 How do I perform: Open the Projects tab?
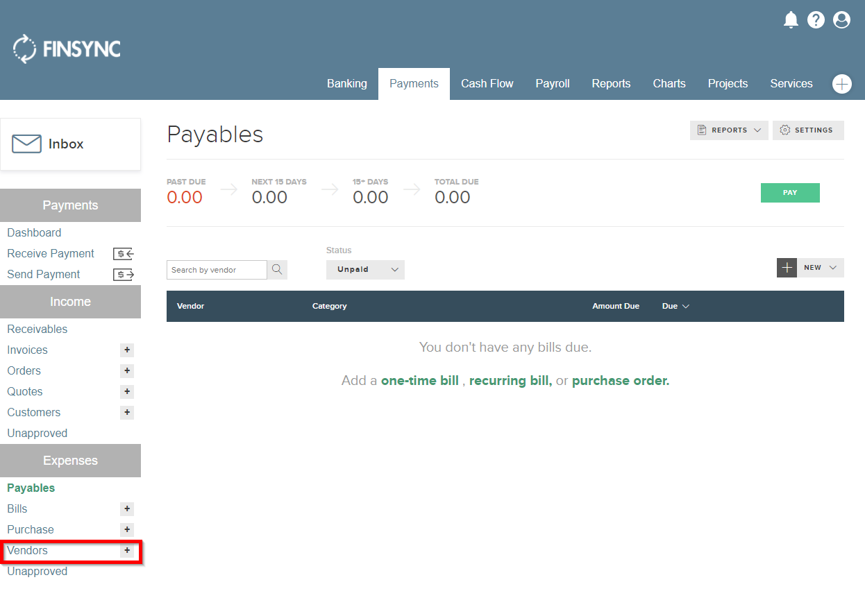(x=728, y=84)
